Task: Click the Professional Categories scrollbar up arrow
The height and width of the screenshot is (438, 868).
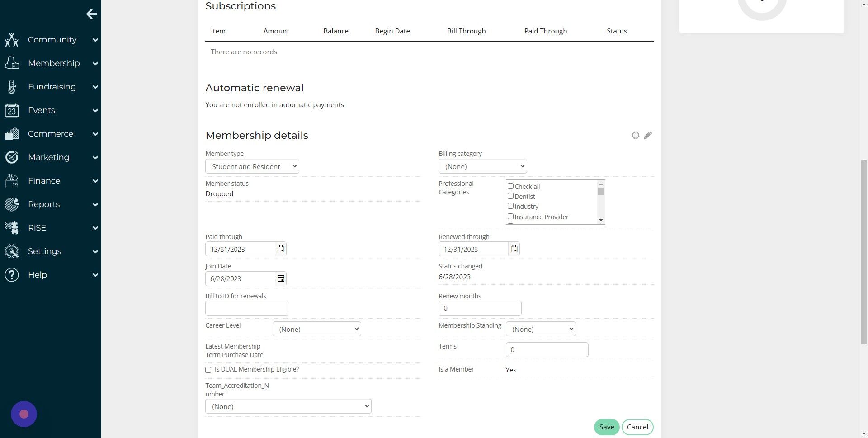Action: [x=601, y=184]
